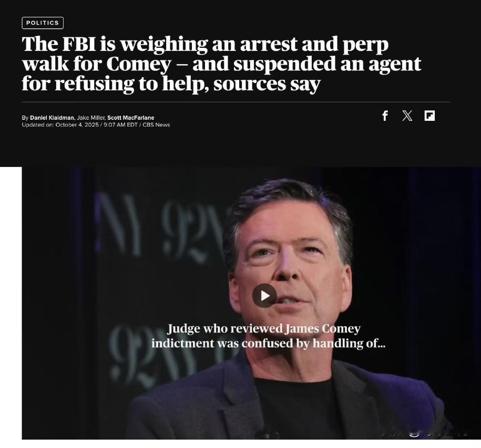Share the article on Facebook
481x448 pixels.
click(385, 116)
